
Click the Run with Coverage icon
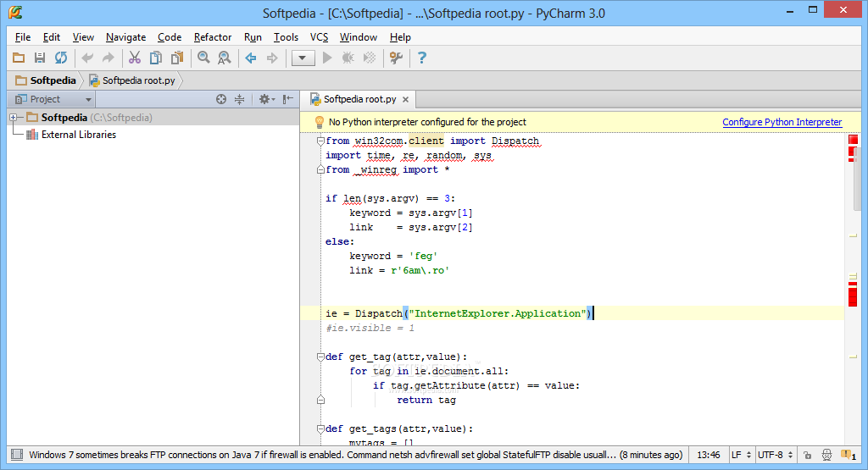tap(370, 58)
